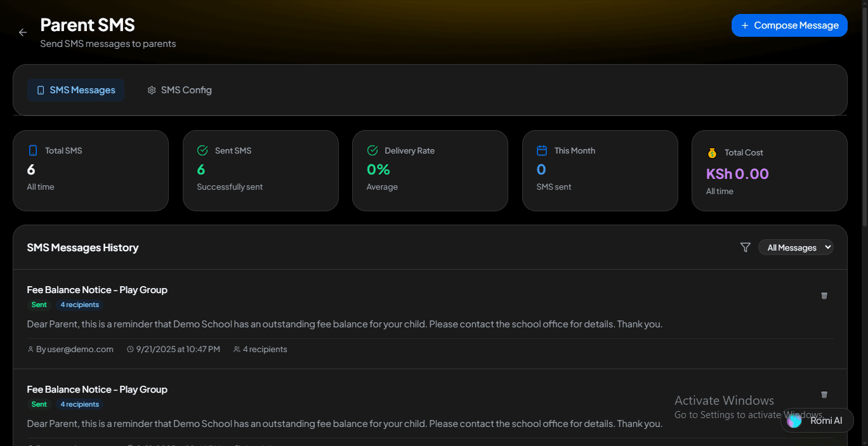Open the All Messages filter dropdown
The width and height of the screenshot is (868, 446).
[796, 247]
